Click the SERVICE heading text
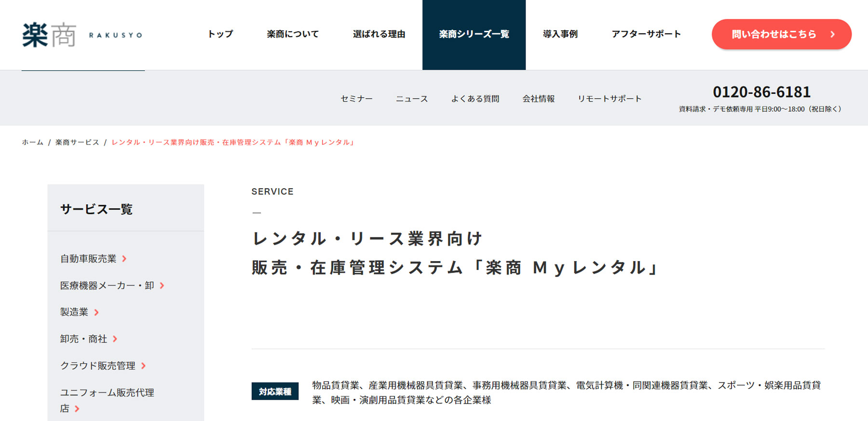The width and height of the screenshot is (868, 421). point(272,191)
